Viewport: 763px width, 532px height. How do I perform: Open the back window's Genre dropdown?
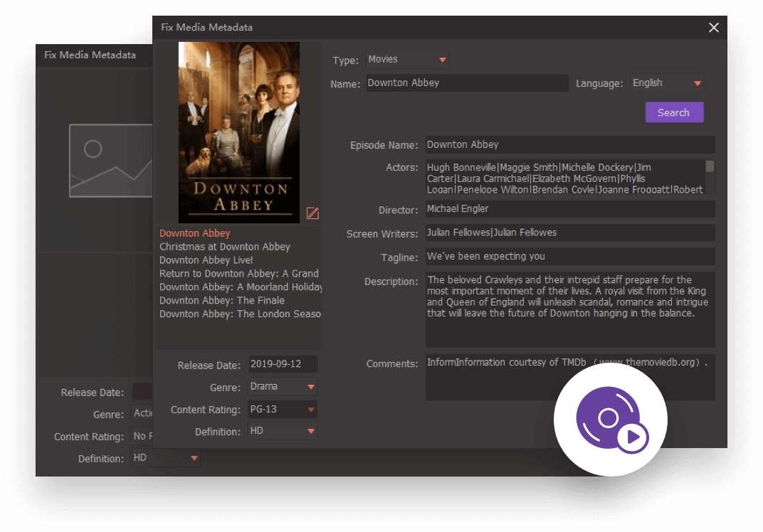coord(142,413)
